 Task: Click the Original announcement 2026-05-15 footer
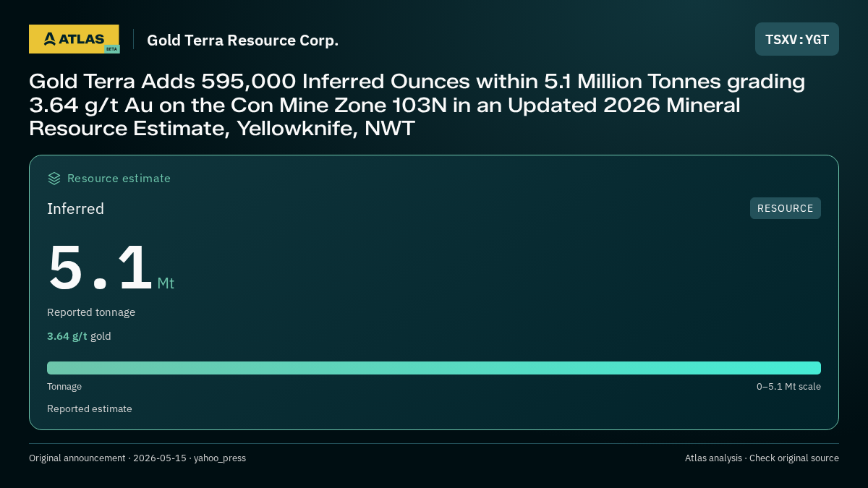pyautogui.click(x=137, y=458)
